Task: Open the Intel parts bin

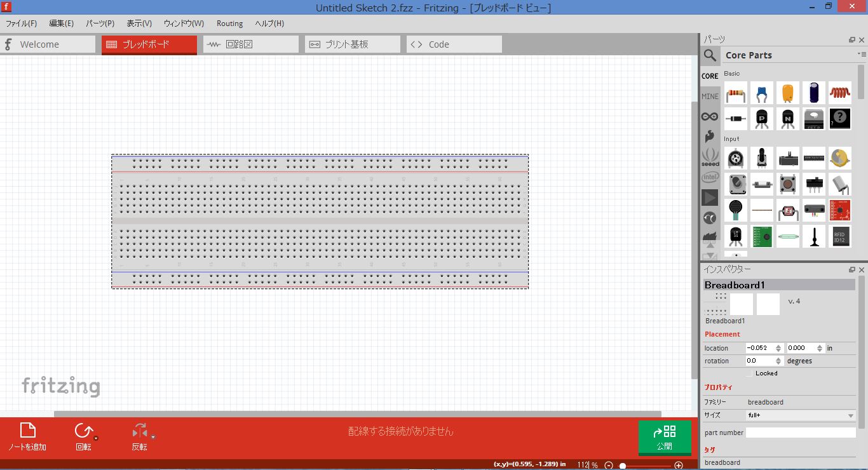Action: [x=710, y=177]
